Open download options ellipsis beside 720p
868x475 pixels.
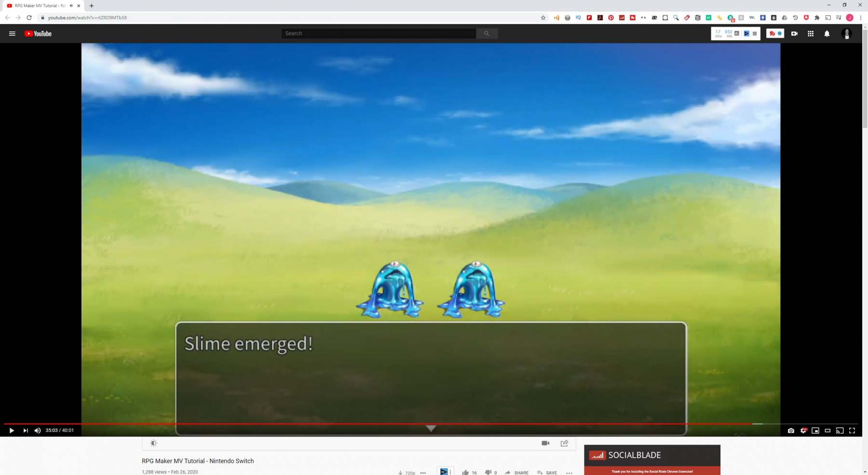423,473
